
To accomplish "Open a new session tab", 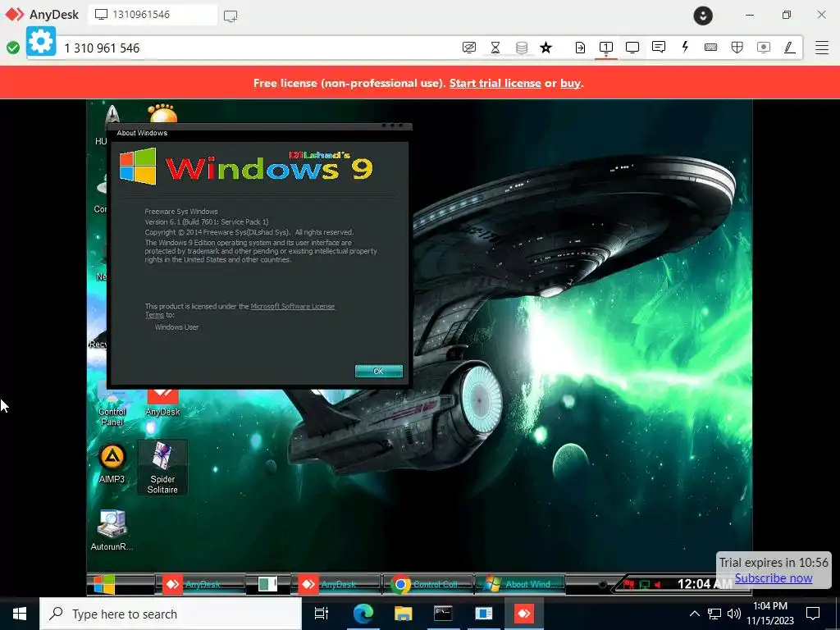I will [231, 16].
